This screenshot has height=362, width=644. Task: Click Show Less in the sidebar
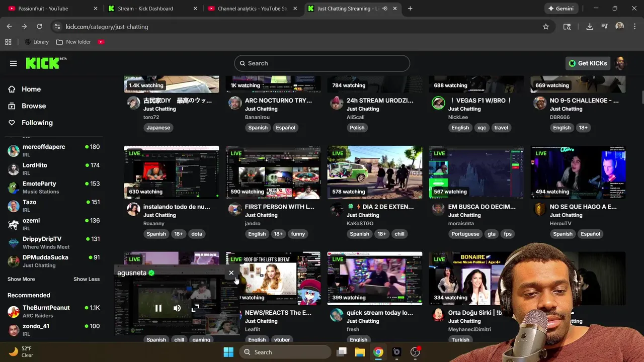(87, 279)
